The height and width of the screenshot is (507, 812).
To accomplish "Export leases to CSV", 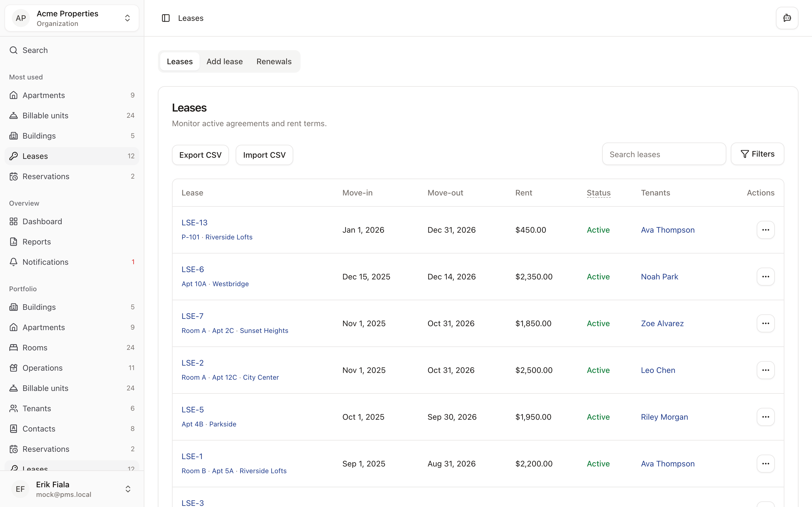I will [200, 155].
